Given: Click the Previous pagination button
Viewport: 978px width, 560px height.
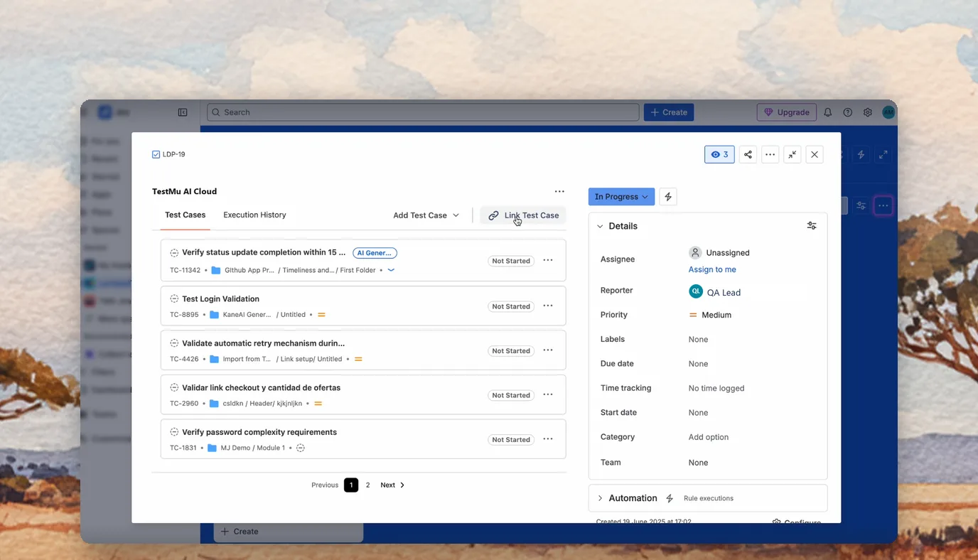Looking at the screenshot, I should tap(325, 485).
